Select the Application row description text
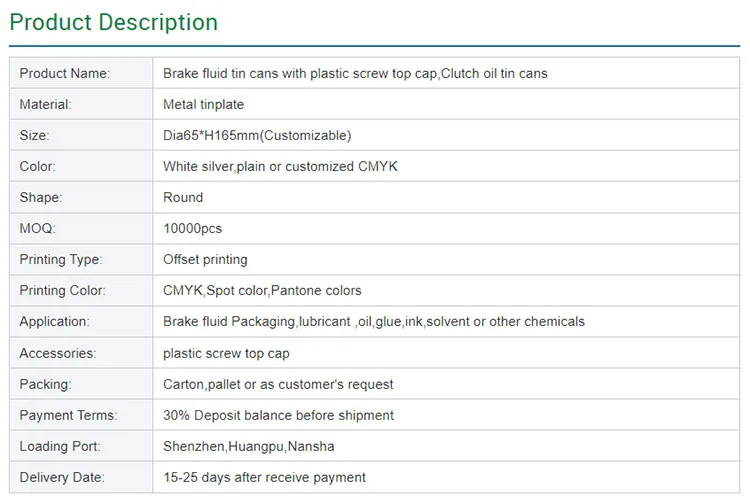750x504 pixels. [374, 321]
